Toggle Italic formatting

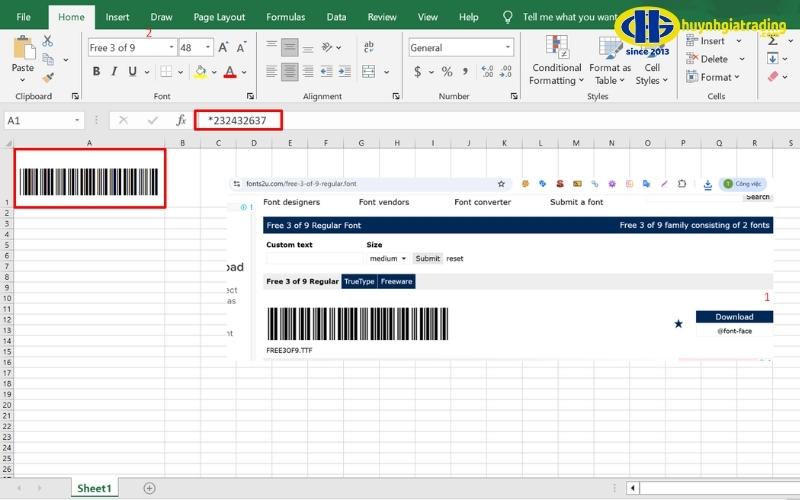pos(114,71)
